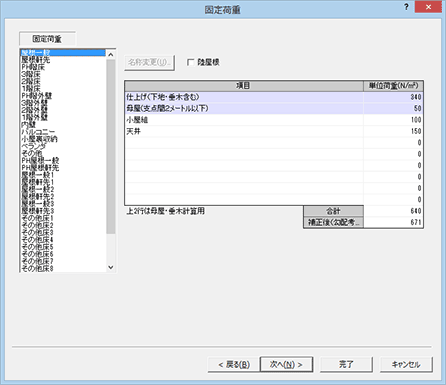Viewport: 446px width, 385px height.
Task: Select 3階床 in the list
Action: (x=63, y=74)
